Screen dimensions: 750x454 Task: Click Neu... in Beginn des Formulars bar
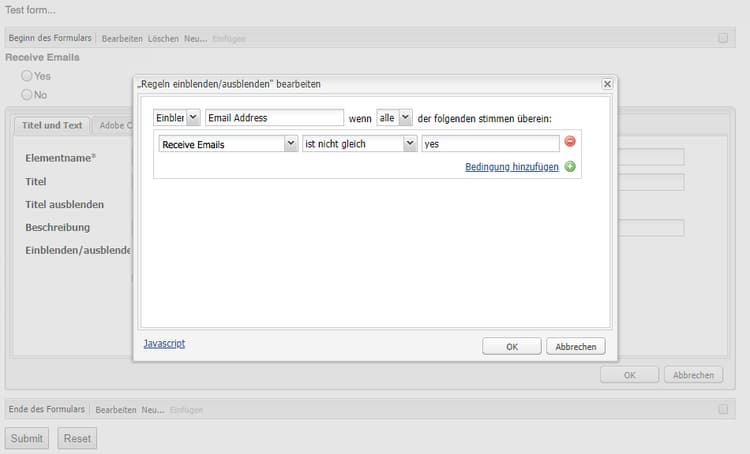click(196, 39)
